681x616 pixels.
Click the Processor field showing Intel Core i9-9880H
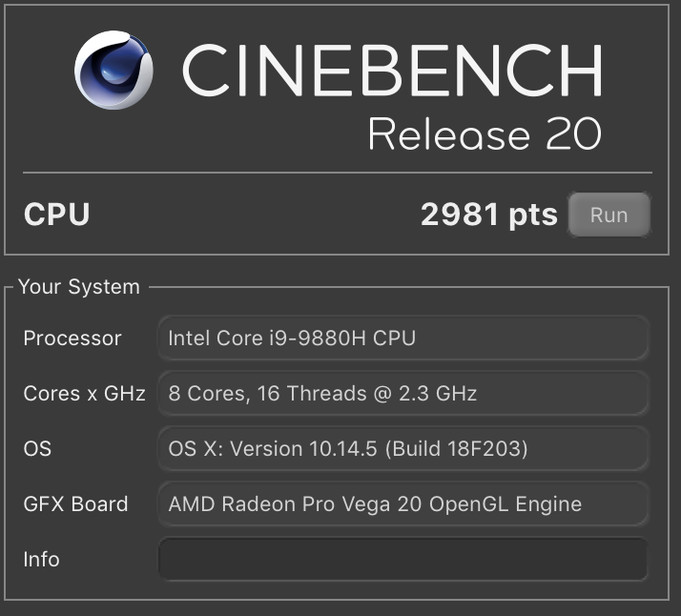[x=403, y=338]
